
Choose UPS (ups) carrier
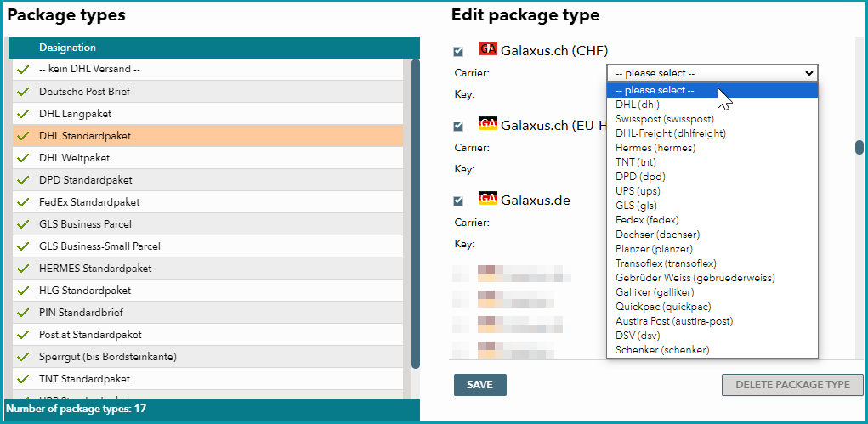(712, 191)
